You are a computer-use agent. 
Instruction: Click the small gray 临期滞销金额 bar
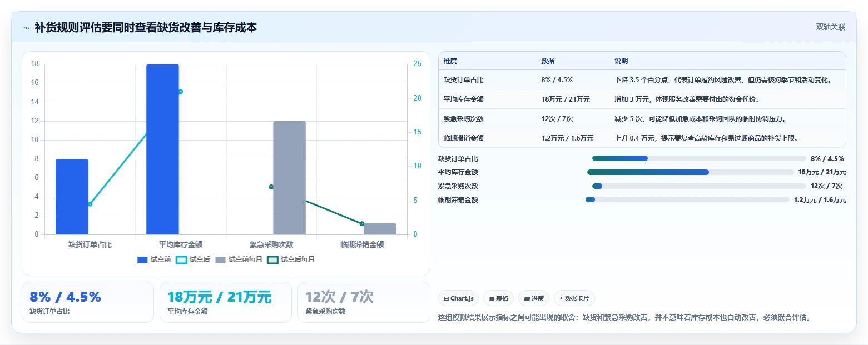[380, 229]
